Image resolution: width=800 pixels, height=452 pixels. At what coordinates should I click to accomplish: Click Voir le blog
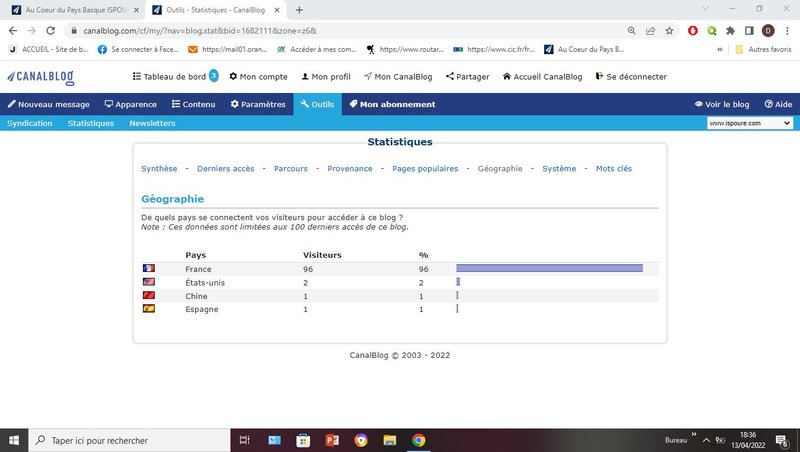pos(722,104)
